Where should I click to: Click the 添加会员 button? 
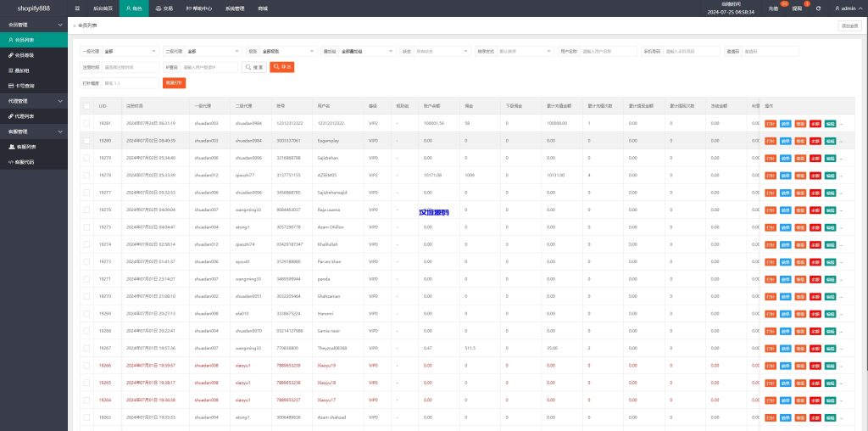(x=849, y=26)
